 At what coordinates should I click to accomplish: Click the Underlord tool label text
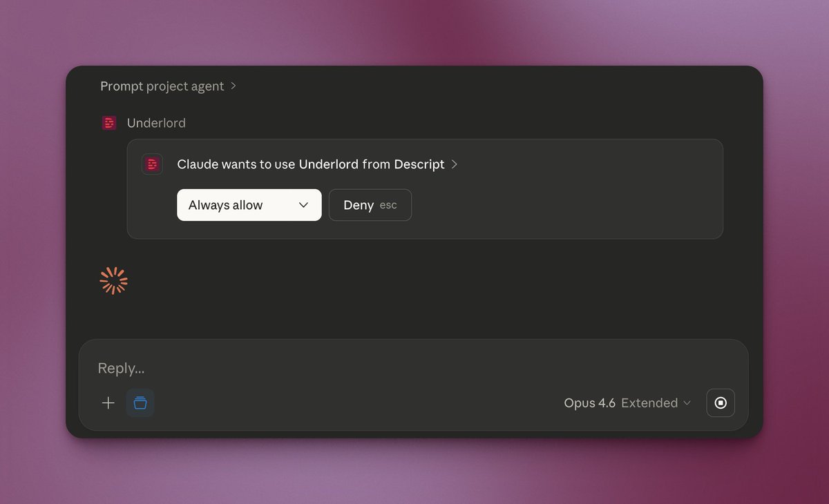[156, 123]
